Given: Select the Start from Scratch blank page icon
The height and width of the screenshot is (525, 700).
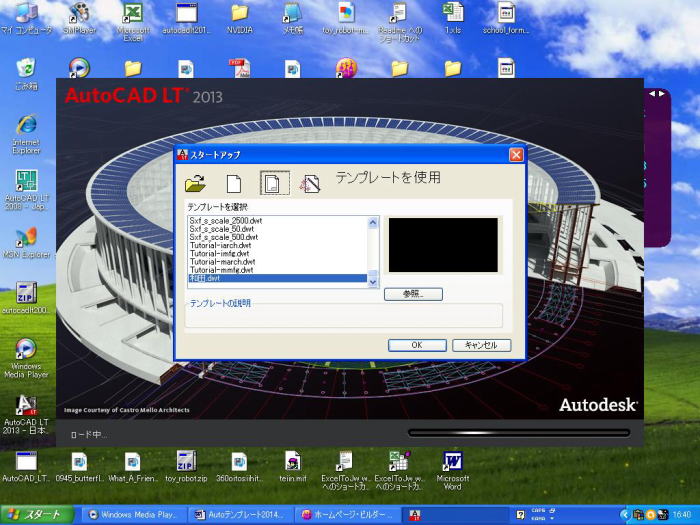Looking at the screenshot, I should 233,183.
